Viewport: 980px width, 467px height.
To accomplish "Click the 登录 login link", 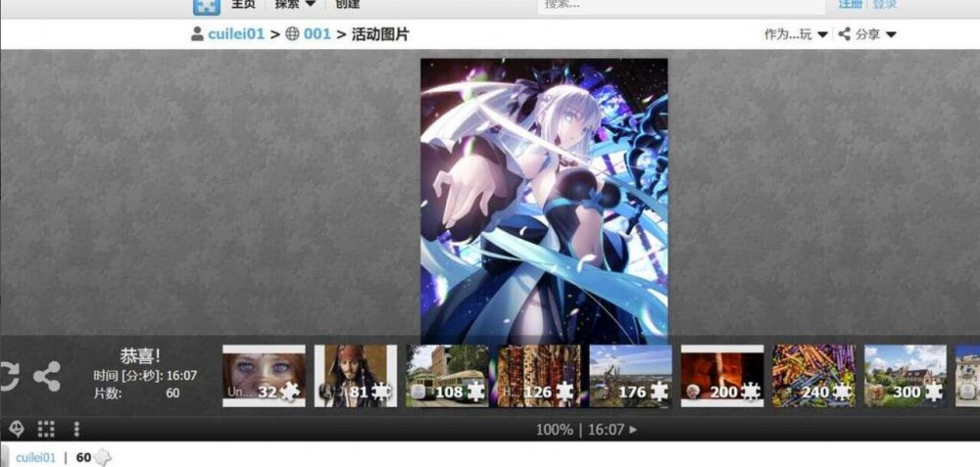I will click(884, 4).
